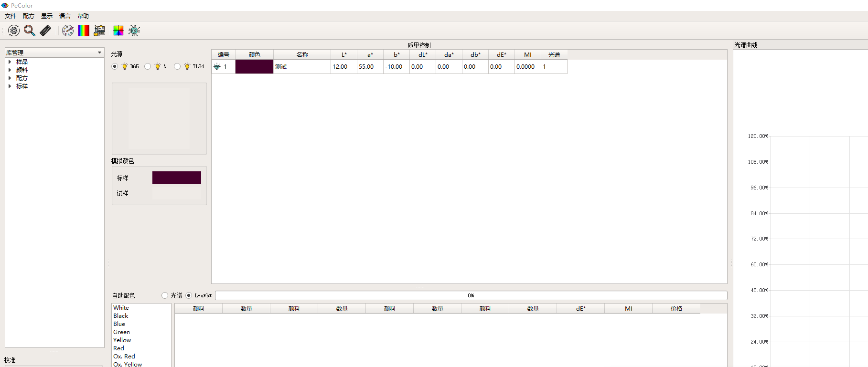Screen dimensions: 868x367
Task: Open the paint palette tool
Action: (x=68, y=31)
